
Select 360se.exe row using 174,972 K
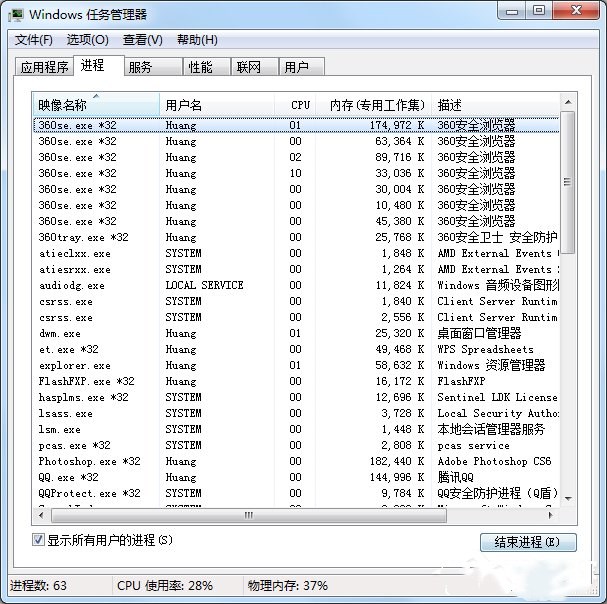296,125
